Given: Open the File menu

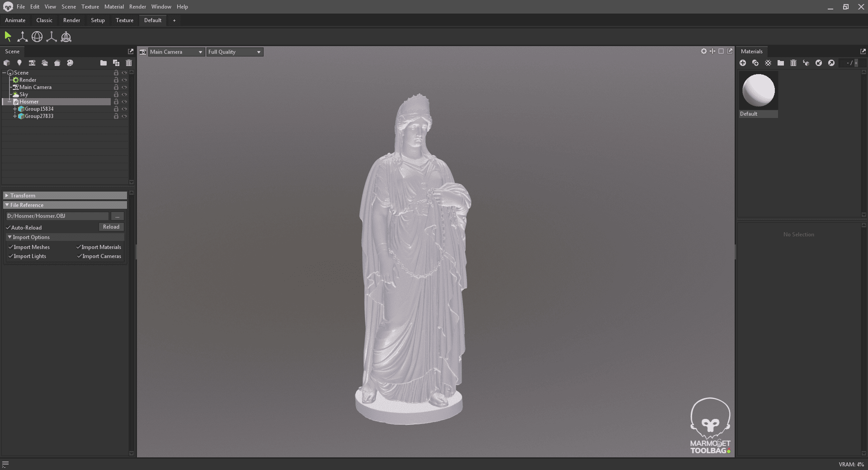Looking at the screenshot, I should coord(21,7).
